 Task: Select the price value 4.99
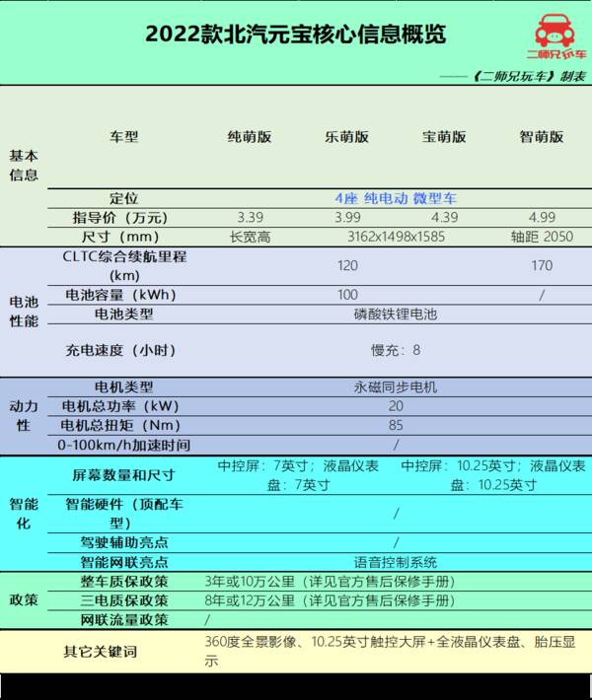pos(542,218)
